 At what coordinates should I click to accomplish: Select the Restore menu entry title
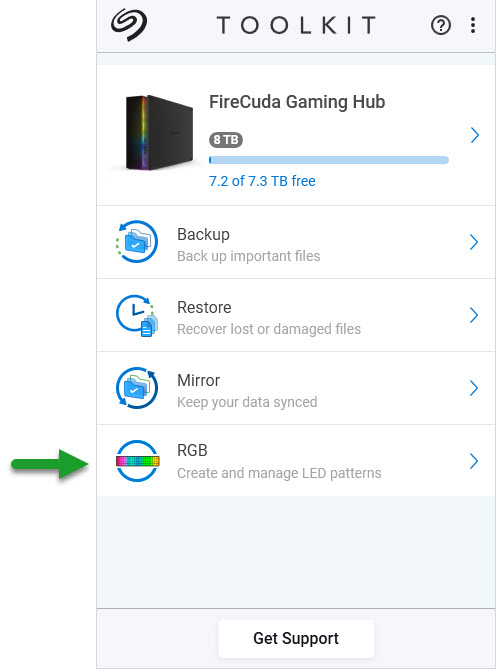[x=204, y=307]
